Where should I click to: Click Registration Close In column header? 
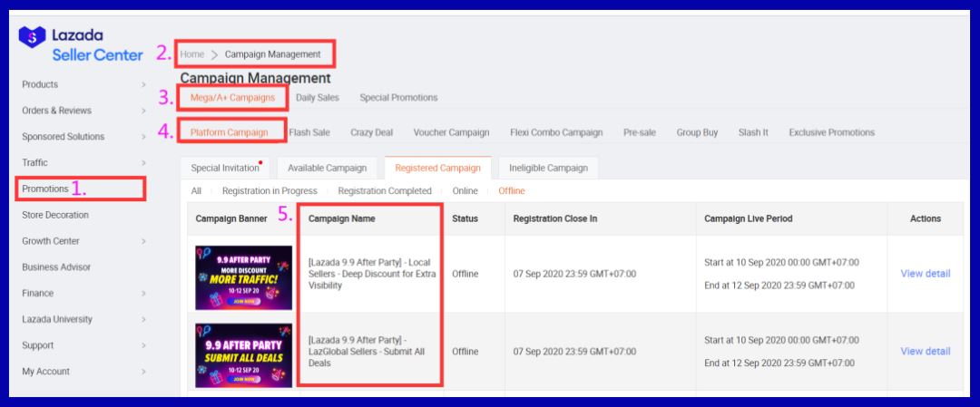555,218
